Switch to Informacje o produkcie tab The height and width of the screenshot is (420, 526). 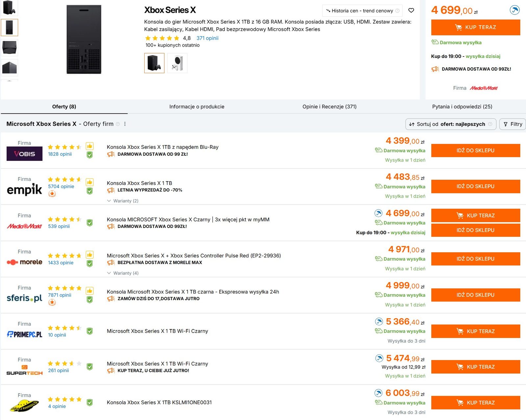click(197, 107)
